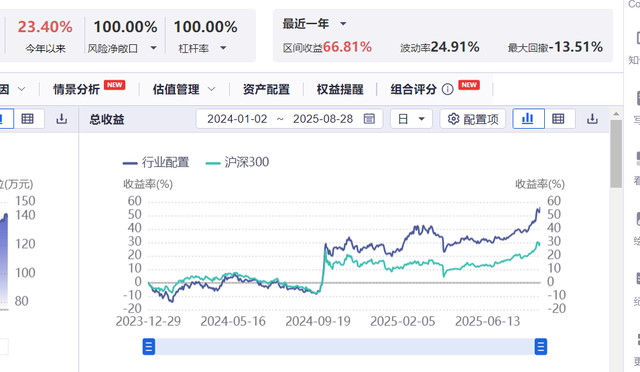Open 风险净敞口 dropdown arrow
The image size is (640, 372).
click(x=153, y=48)
